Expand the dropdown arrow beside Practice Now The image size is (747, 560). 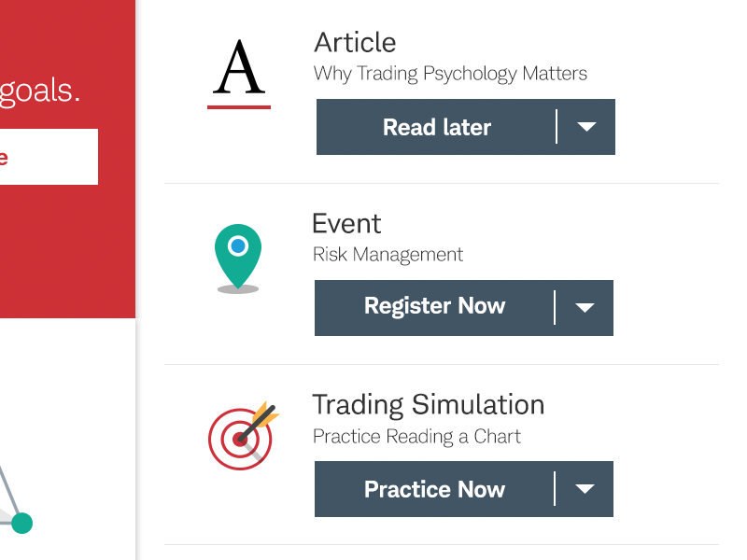[585, 489]
